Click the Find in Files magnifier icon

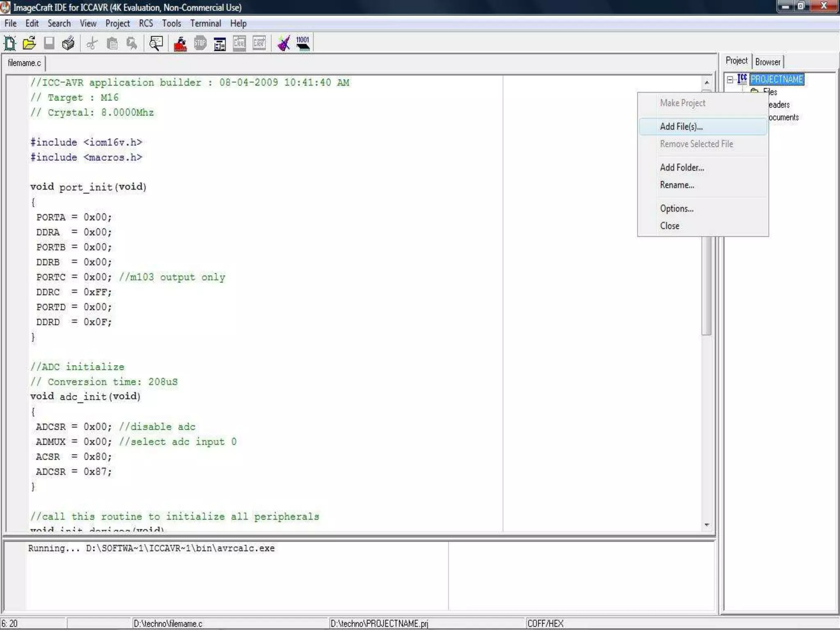pos(156,43)
